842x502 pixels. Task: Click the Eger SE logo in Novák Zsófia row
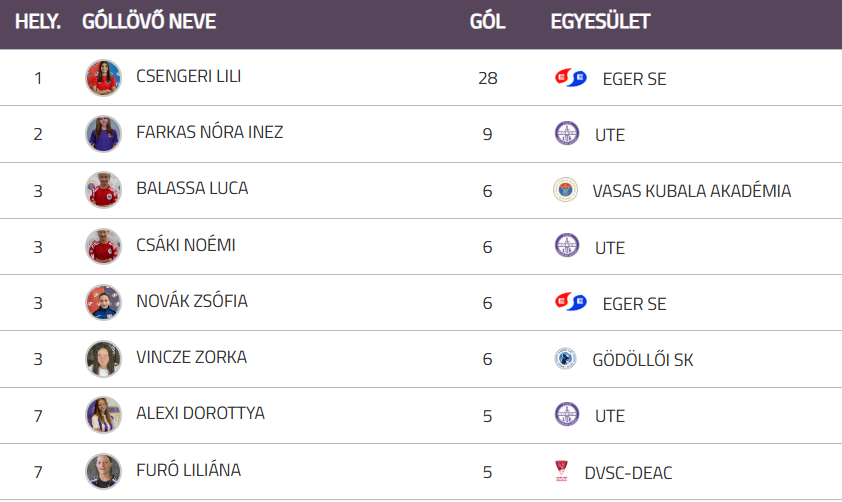coord(570,302)
